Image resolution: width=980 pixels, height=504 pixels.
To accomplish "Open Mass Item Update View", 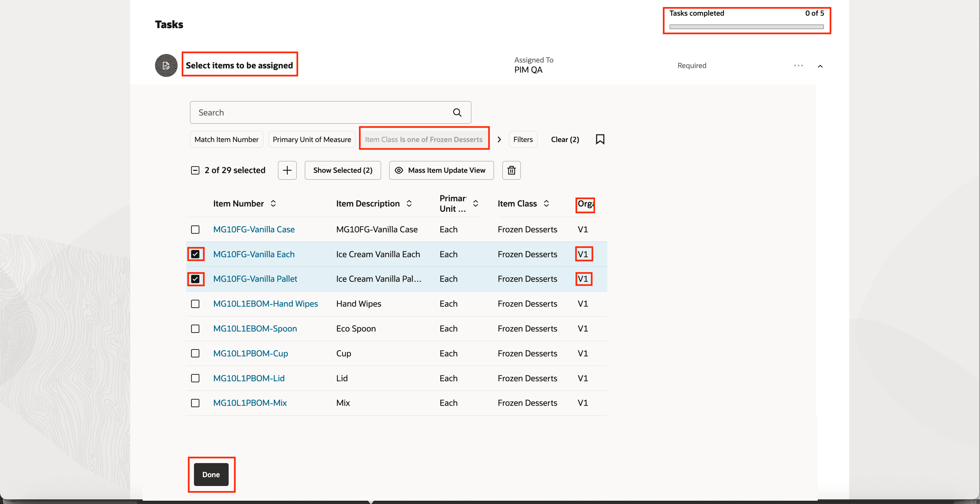I will coord(441,170).
